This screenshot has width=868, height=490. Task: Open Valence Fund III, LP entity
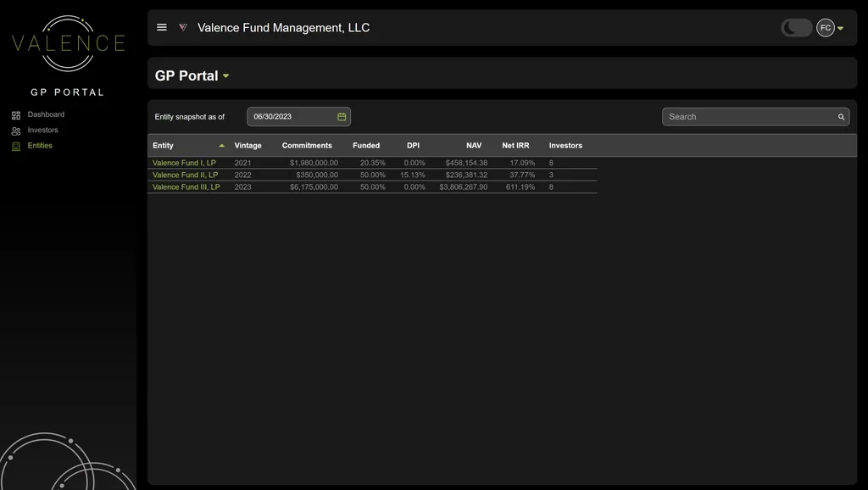186,187
